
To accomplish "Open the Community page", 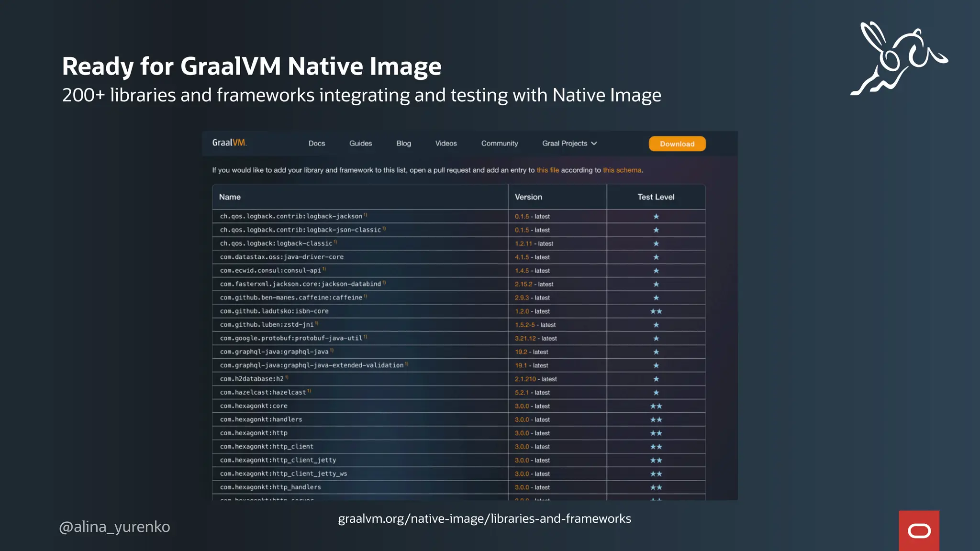I will coord(500,143).
